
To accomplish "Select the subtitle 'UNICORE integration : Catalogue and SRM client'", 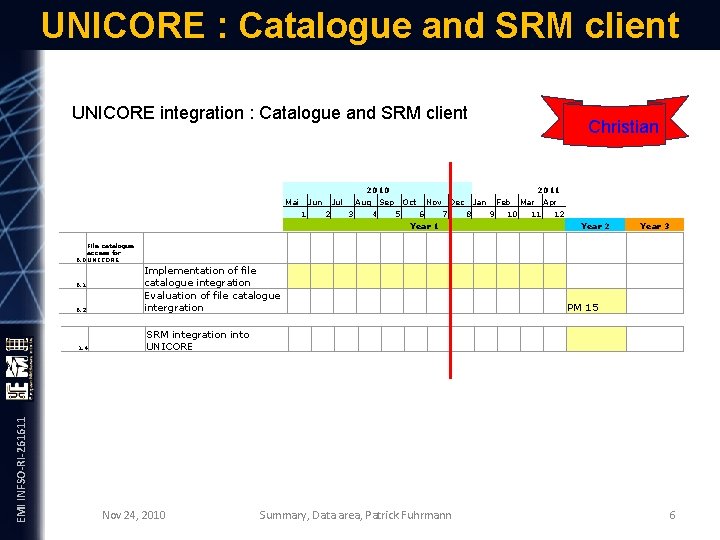I will click(x=270, y=113).
